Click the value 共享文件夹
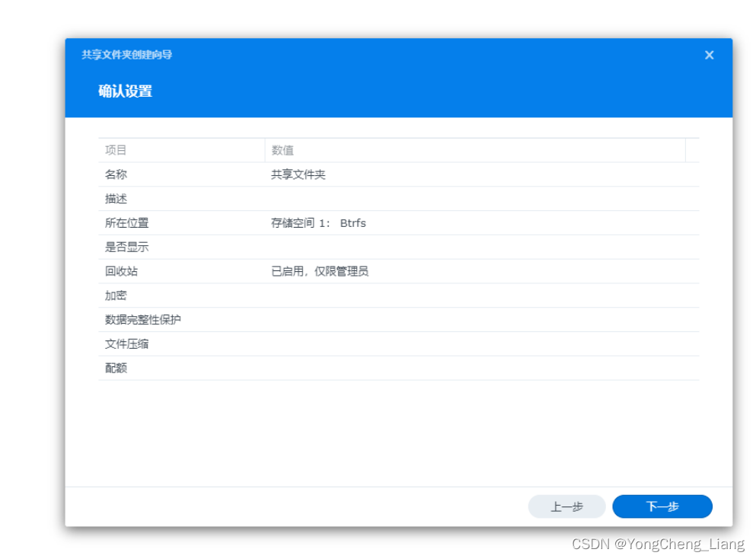Viewport: 756px width, 559px height. pos(298,174)
